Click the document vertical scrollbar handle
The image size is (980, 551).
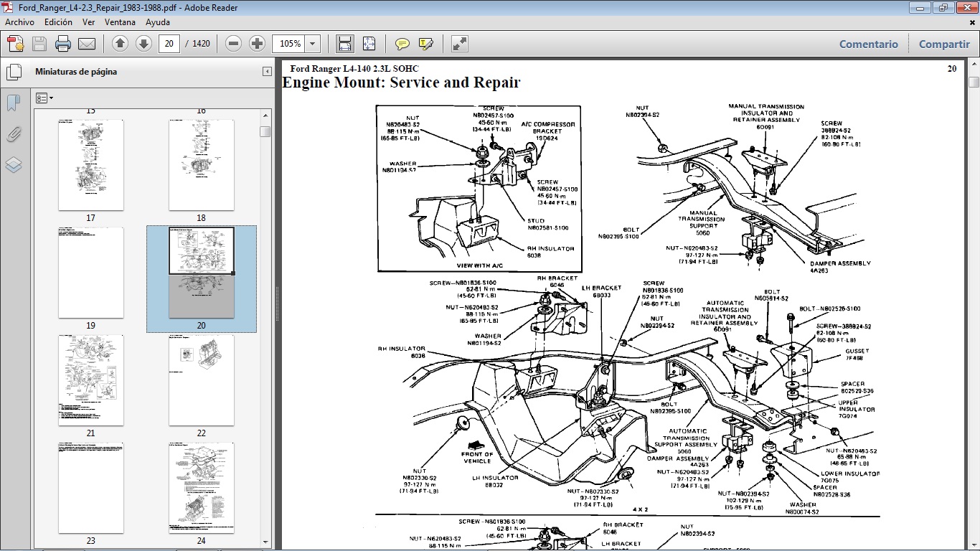point(974,82)
